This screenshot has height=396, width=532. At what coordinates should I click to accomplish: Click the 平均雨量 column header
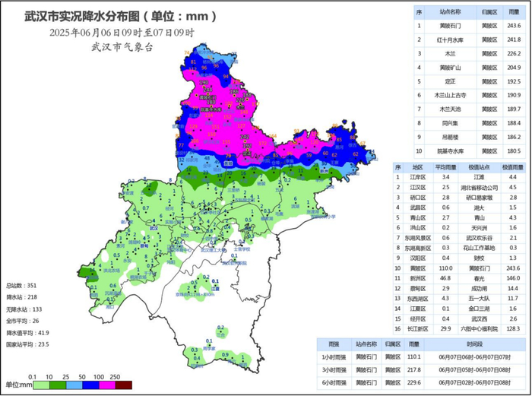[445, 167]
